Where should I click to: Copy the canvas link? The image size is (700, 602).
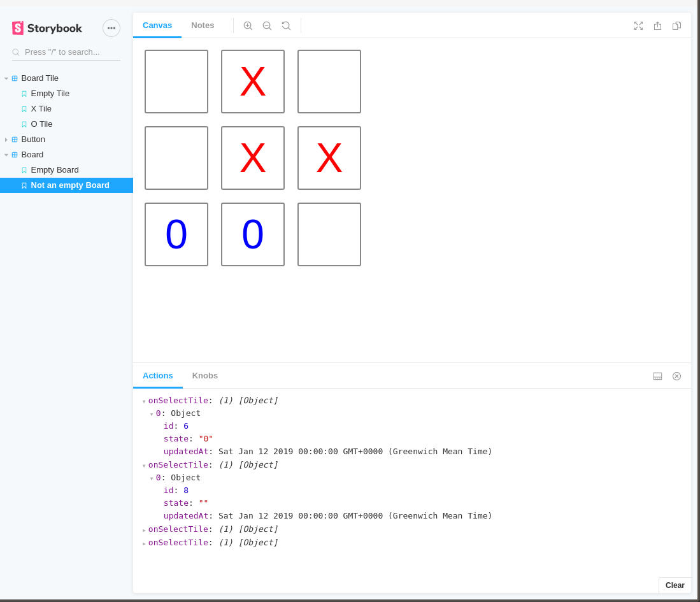(x=676, y=25)
